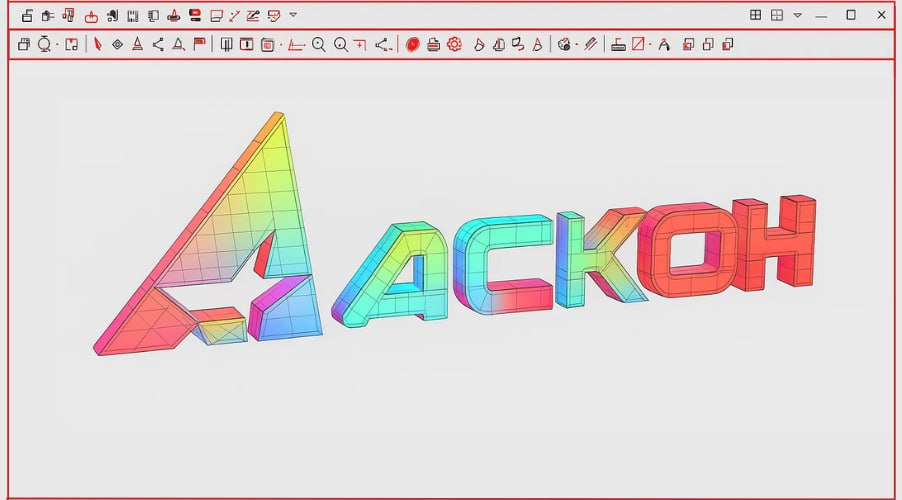Viewport: 902px width, 500px height.
Task: Click the red gear settings icon
Action: tap(454, 44)
